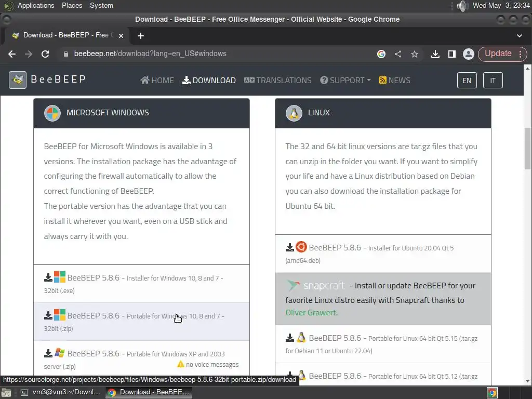Open the Applications menu
532x399 pixels.
click(36, 5)
